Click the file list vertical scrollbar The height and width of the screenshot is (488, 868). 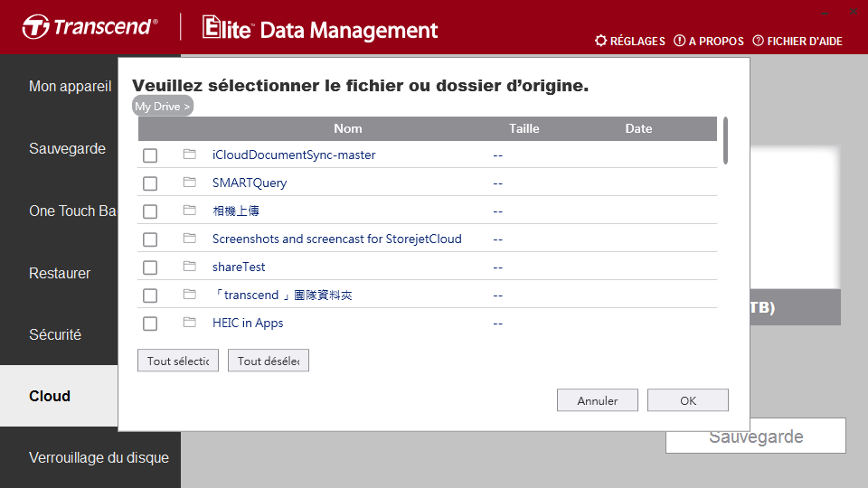pos(725,141)
